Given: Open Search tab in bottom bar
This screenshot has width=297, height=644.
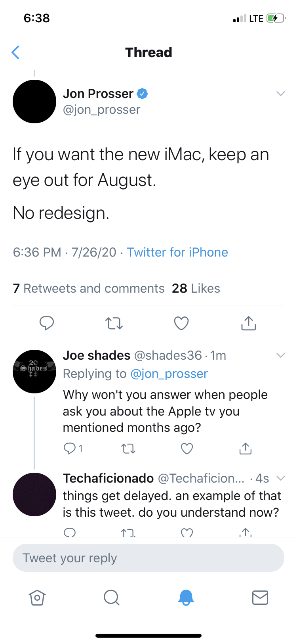Looking at the screenshot, I should click(111, 597).
